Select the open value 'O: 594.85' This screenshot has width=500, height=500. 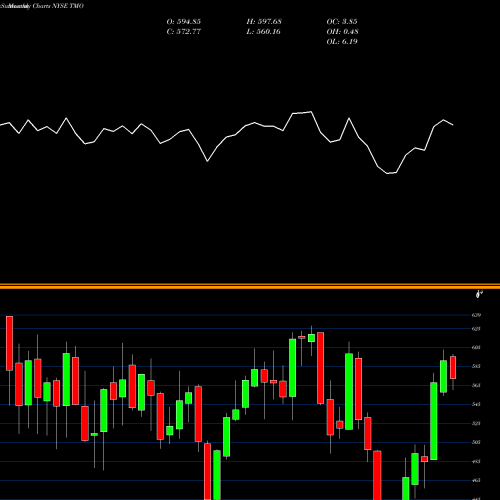(184, 22)
